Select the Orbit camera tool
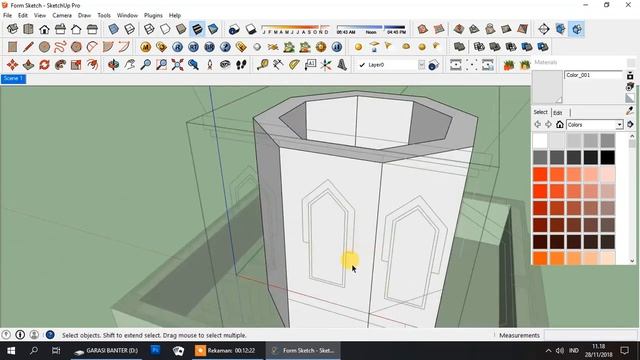This screenshot has height=360, width=640. (113, 65)
